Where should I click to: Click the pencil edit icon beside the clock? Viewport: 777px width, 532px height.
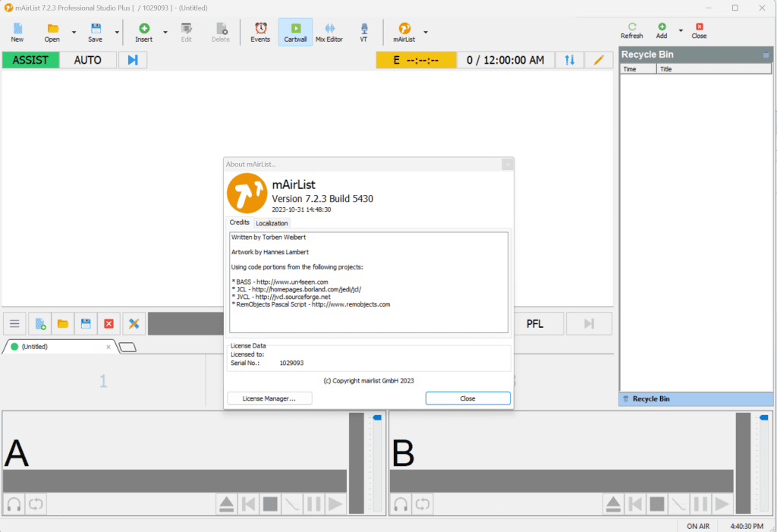599,60
